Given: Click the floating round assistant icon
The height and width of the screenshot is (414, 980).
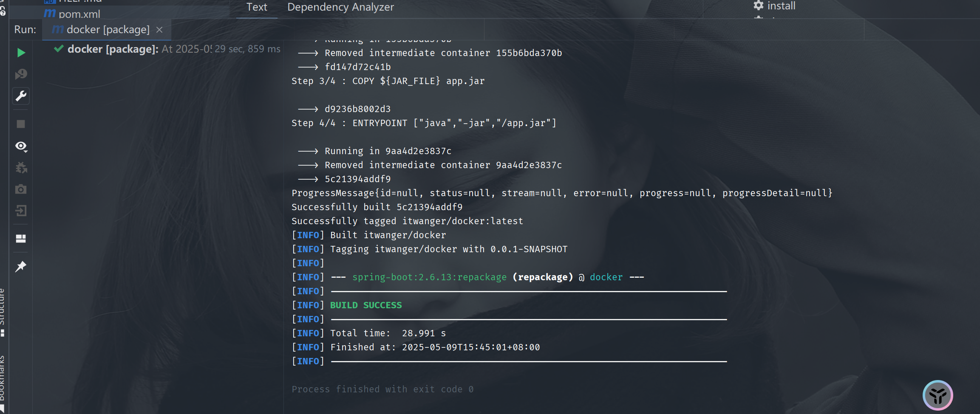Looking at the screenshot, I should pos(938,395).
